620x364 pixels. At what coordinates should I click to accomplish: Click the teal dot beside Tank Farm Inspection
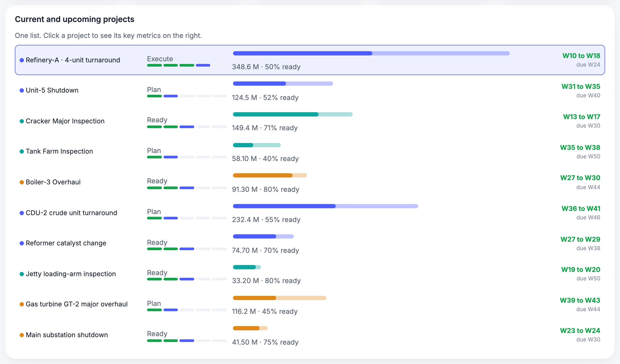click(22, 151)
